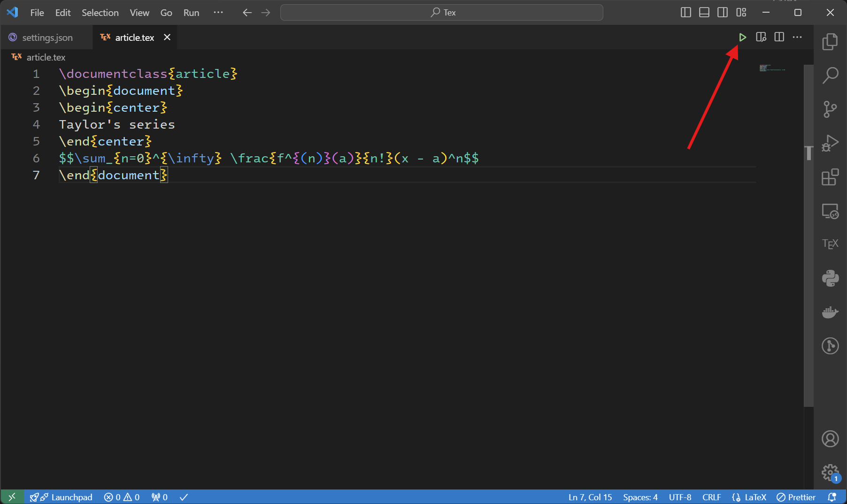847x504 pixels.
Task: Expand the hidden menu bar items ellipsis
Action: (218, 13)
